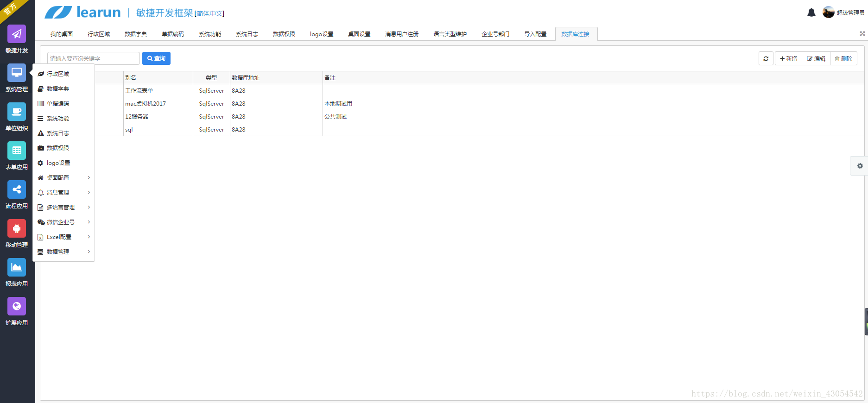Open the 敏捷开发 sidebar module
Screen dimensions: 868x403
click(x=17, y=39)
